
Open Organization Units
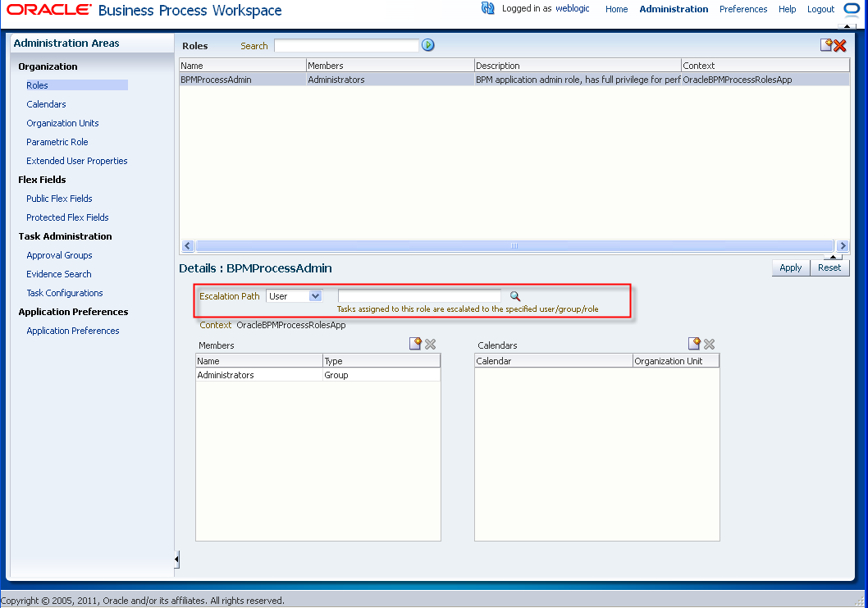62,123
